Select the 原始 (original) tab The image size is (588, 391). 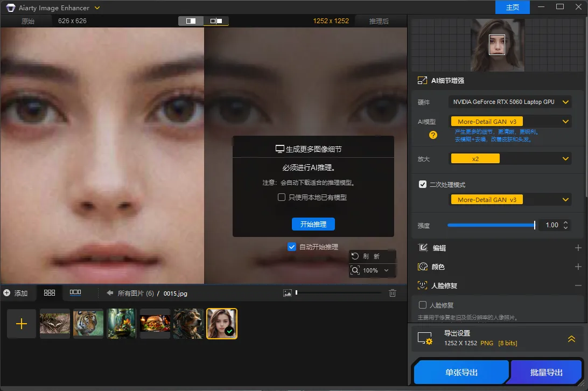point(28,21)
